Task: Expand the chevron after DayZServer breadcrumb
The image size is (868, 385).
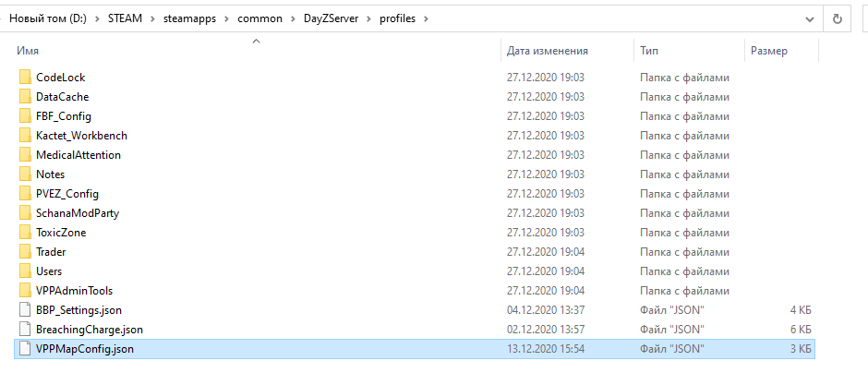Action: click(368, 18)
